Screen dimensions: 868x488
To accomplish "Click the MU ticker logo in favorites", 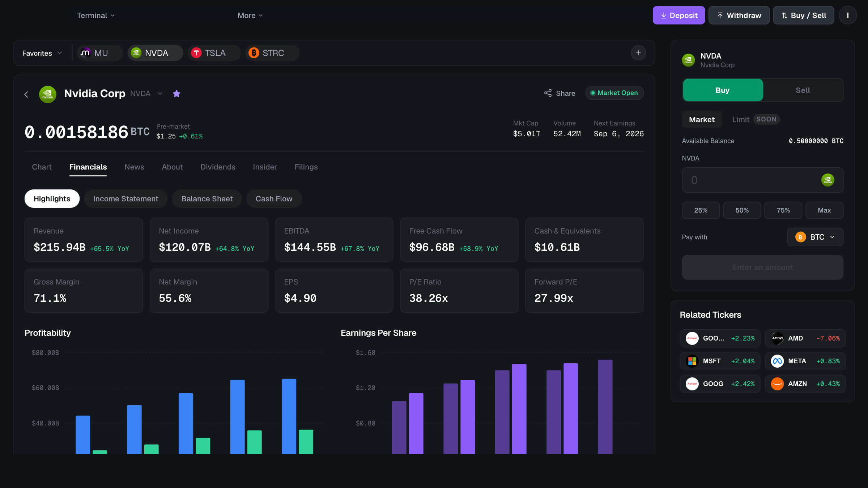I will [x=85, y=53].
